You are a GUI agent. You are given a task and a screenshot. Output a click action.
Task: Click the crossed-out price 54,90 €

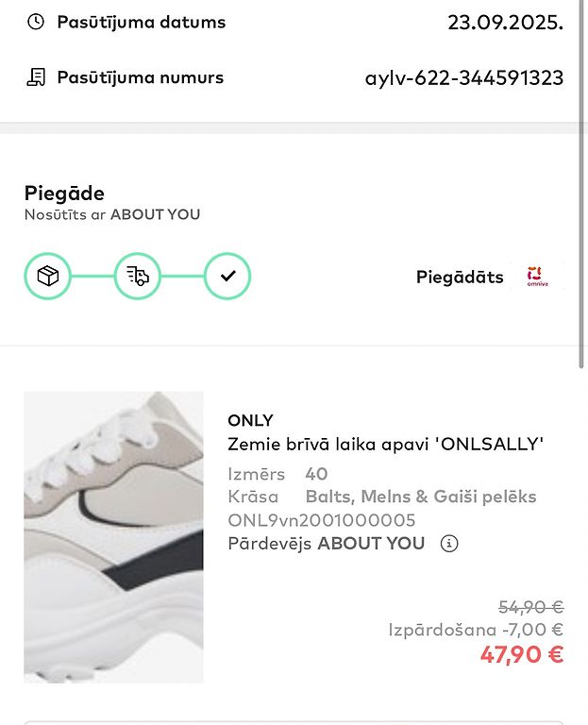tap(530, 607)
